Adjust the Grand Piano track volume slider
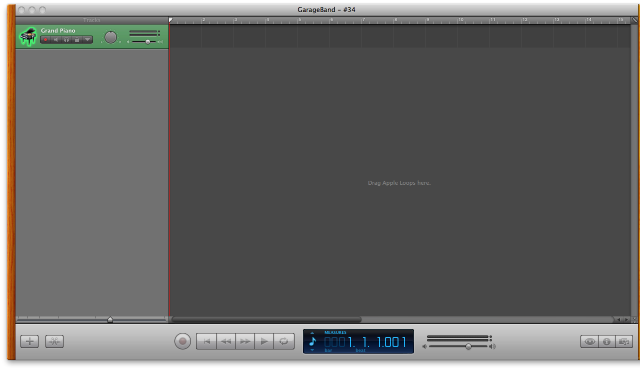The height and width of the screenshot is (370, 640). tap(147, 42)
